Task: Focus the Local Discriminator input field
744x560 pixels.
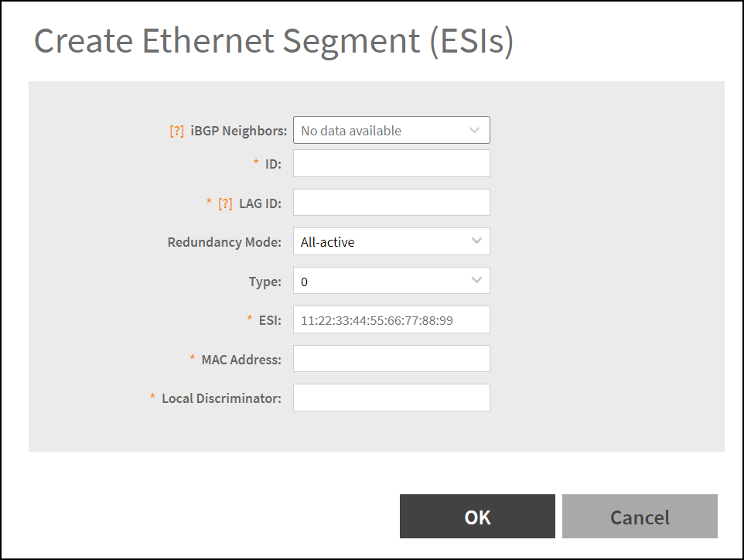Action: pyautogui.click(x=391, y=398)
